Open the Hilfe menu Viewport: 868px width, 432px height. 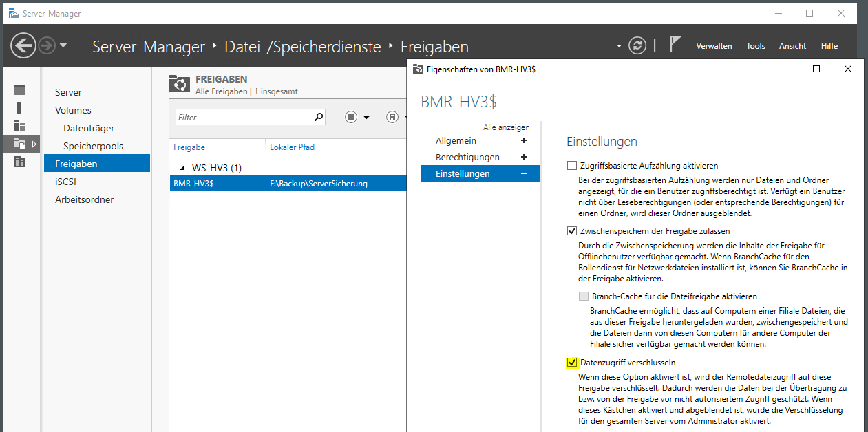tap(829, 46)
